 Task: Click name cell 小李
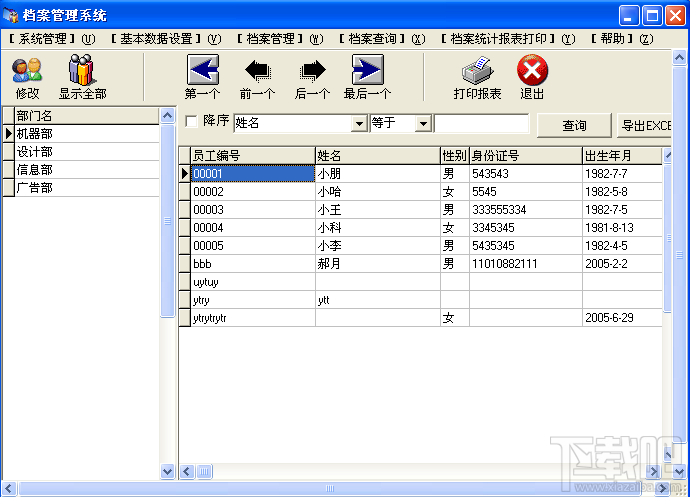point(378,246)
